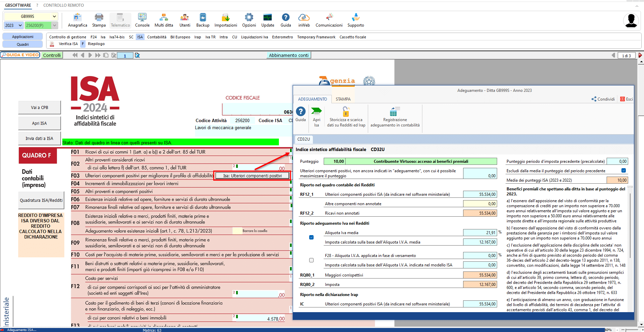Launch the Console icon
The height and width of the screenshot is (332, 644).
[x=142, y=20]
